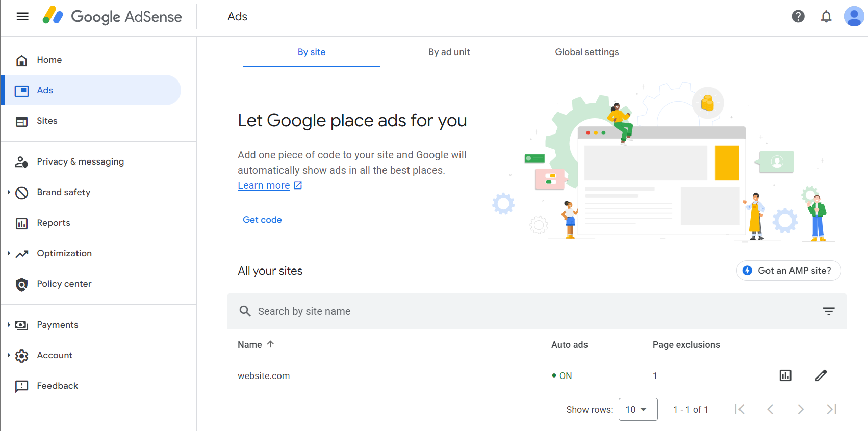The height and width of the screenshot is (431, 868).
Task: Go to the previous page of sites
Action: click(x=770, y=409)
